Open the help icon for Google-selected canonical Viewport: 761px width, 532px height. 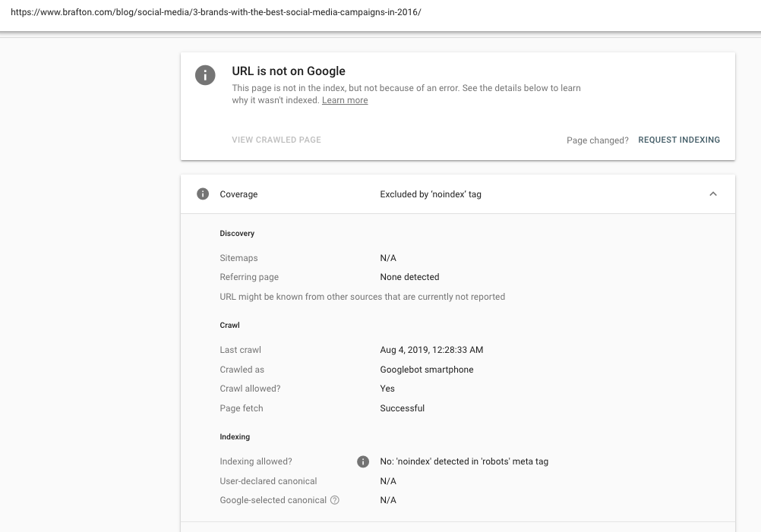335,500
